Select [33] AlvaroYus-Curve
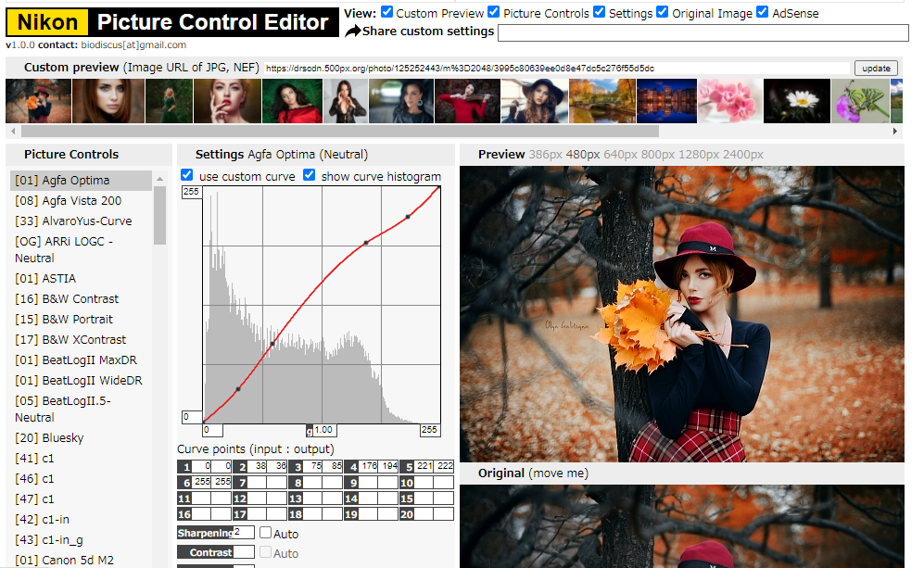Image resolution: width=924 pixels, height=568 pixels. pyautogui.click(x=82, y=221)
